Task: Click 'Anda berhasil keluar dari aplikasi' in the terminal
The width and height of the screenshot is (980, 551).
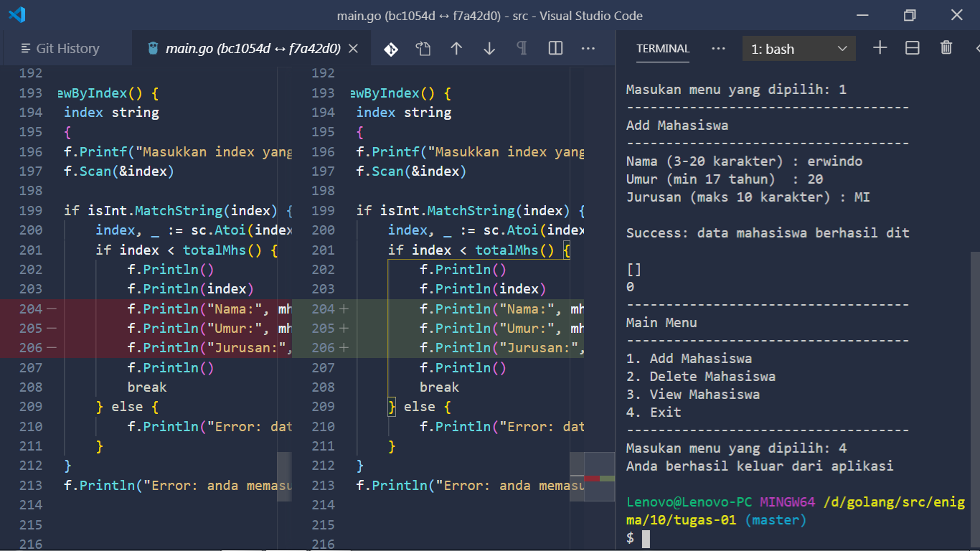Action: (760, 466)
